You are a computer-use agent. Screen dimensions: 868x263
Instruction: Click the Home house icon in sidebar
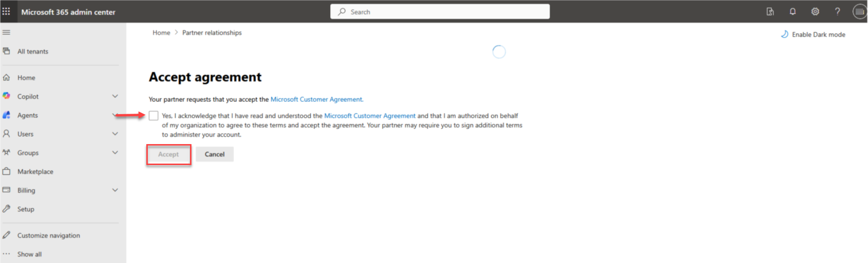6,78
